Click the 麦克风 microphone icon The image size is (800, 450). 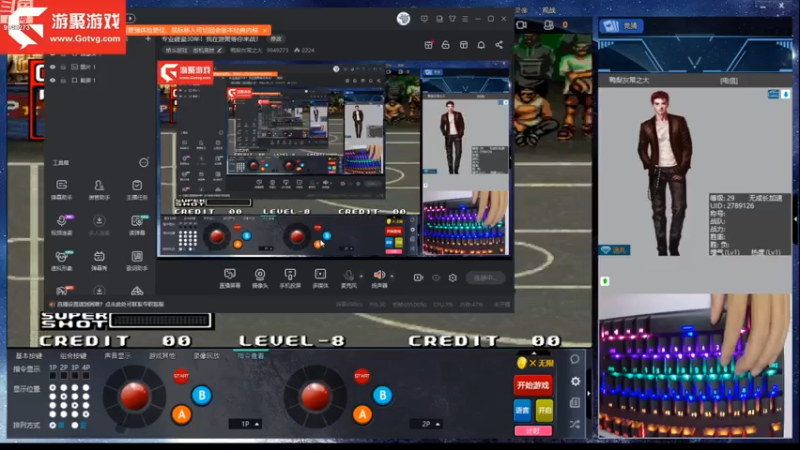(348, 276)
